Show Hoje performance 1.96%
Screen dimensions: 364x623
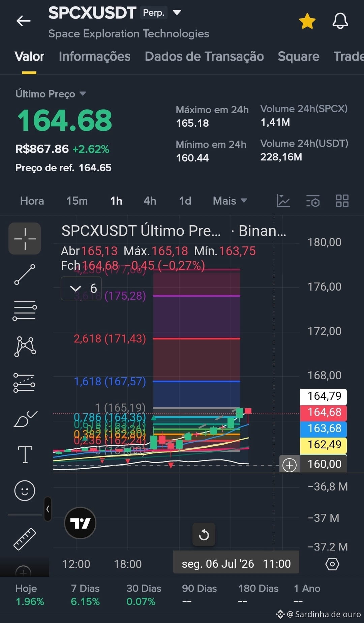point(30,595)
